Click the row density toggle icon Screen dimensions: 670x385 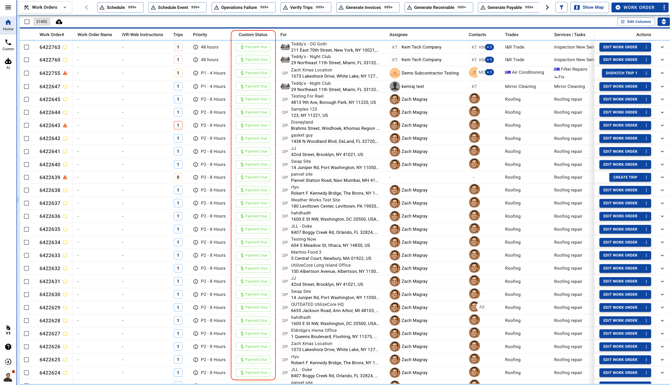coord(663,21)
